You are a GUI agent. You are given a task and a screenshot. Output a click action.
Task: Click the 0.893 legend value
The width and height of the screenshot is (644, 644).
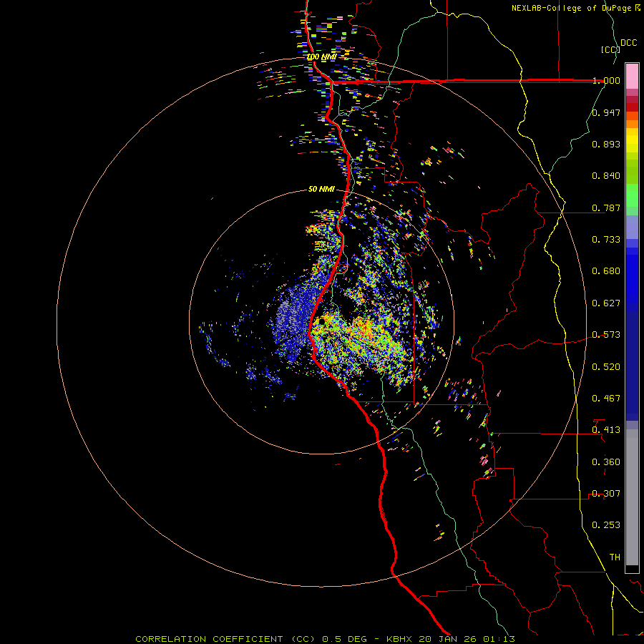coord(606,144)
